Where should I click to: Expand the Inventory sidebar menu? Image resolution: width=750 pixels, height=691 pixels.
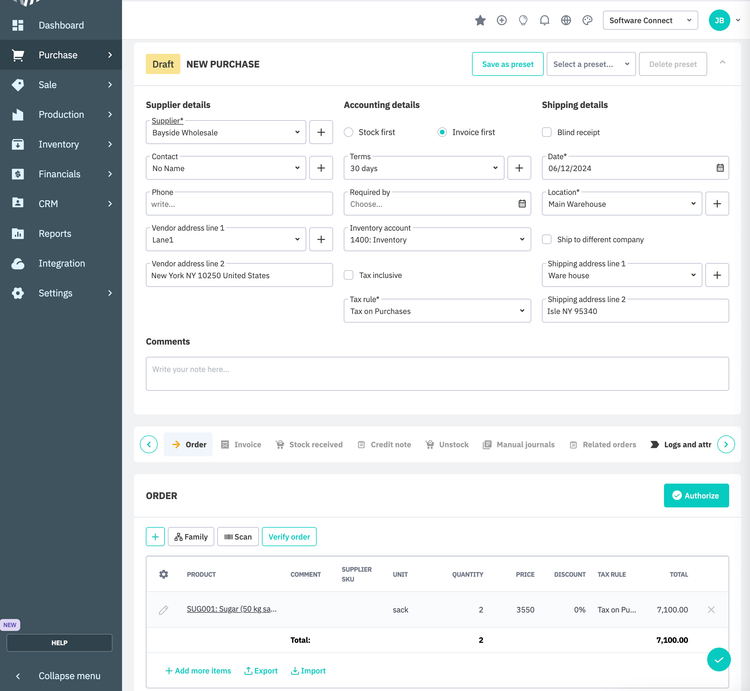pos(61,144)
